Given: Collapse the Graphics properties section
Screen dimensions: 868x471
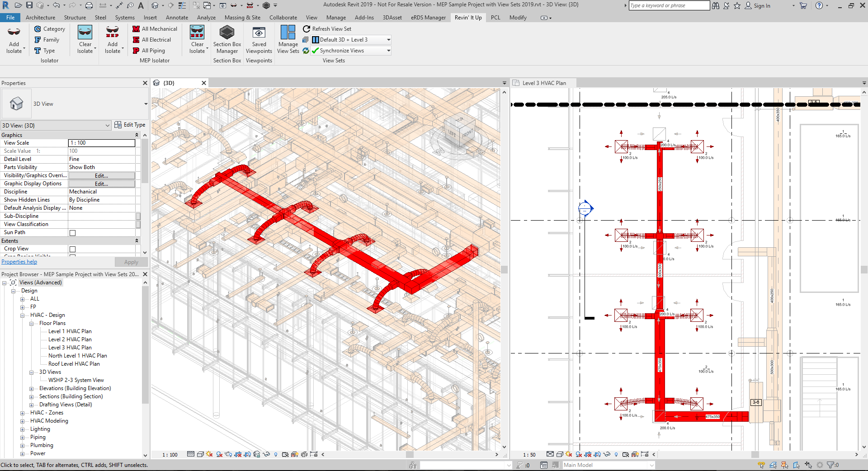Looking at the screenshot, I should pos(137,135).
